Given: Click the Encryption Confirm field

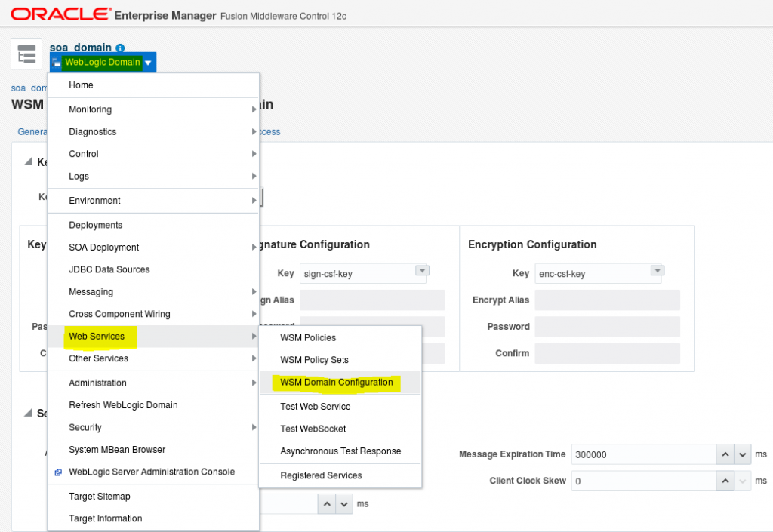Looking at the screenshot, I should [x=608, y=353].
